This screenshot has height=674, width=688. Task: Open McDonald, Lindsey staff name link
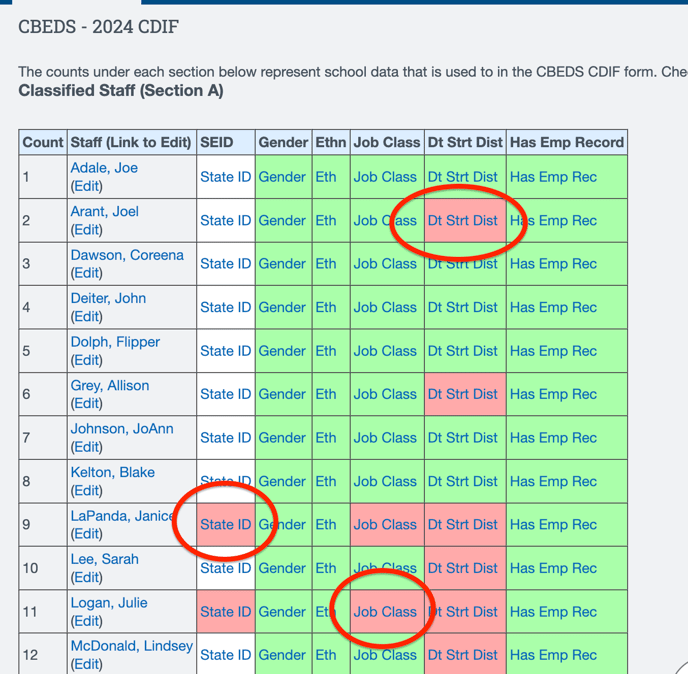(131, 646)
